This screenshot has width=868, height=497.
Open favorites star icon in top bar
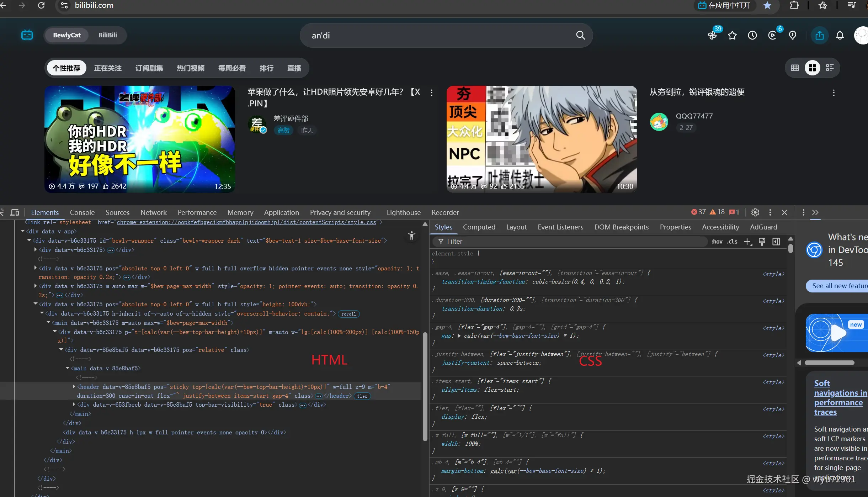[x=732, y=35]
